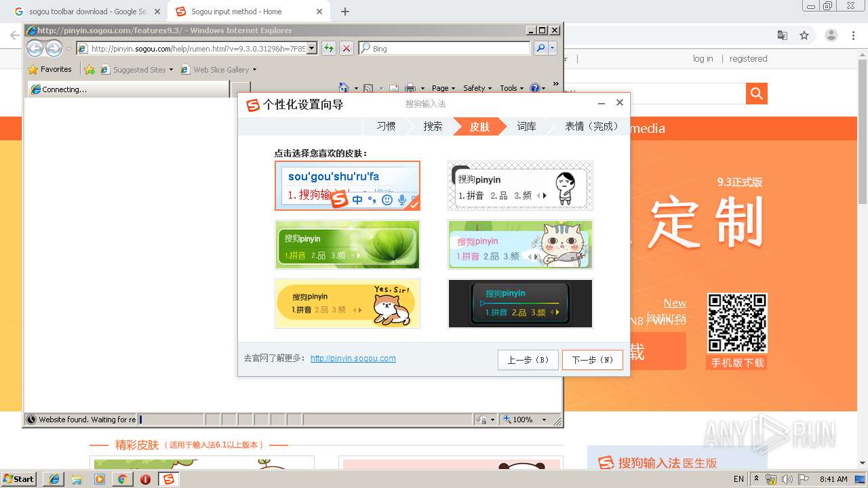This screenshot has width=868, height=488.
Task: Select the cartoon girl skin
Action: click(x=520, y=186)
